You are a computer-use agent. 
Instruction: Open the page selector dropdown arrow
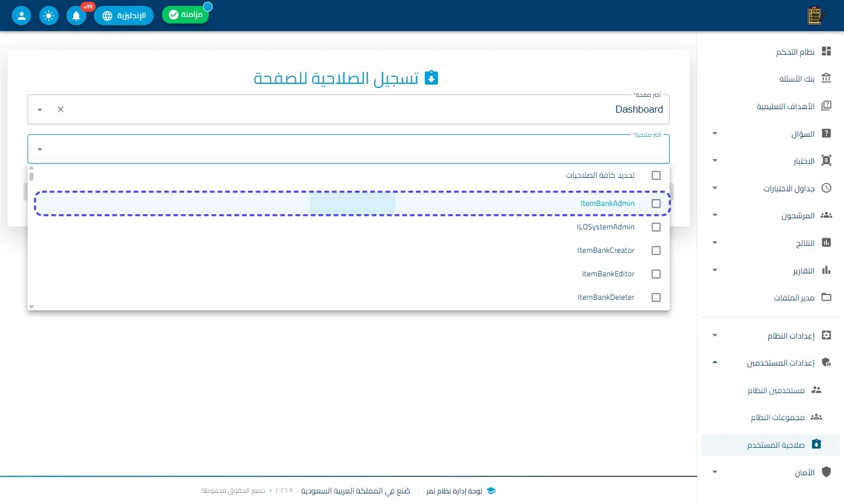coord(40,110)
